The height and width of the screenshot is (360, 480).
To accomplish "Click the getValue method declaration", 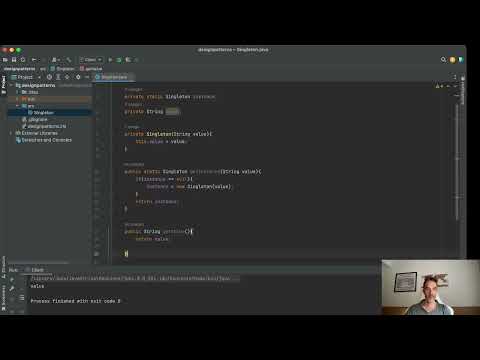I will [158, 231].
